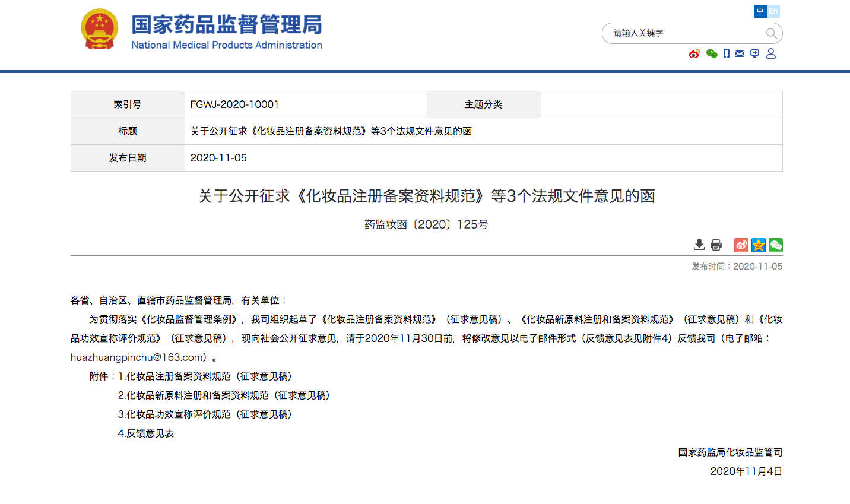
Task: Click signature 国家药监局化妆品监管司
Action: [x=730, y=452]
